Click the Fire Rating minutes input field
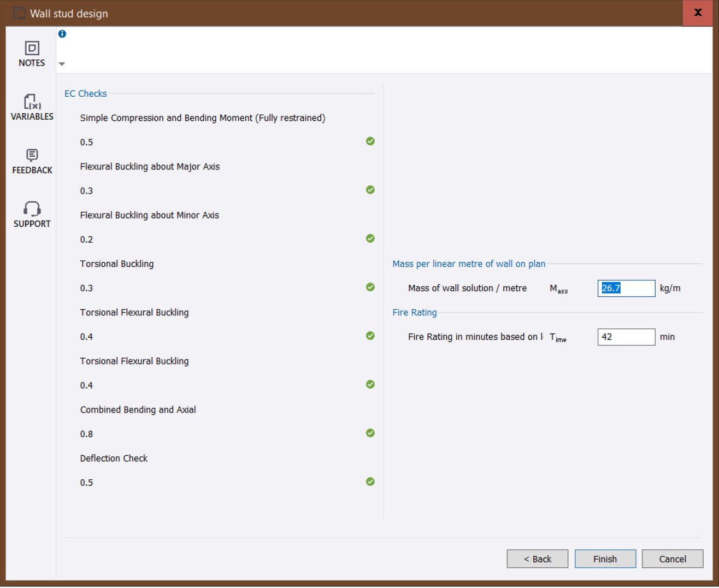Screen dimensions: 719x588 point(626,337)
